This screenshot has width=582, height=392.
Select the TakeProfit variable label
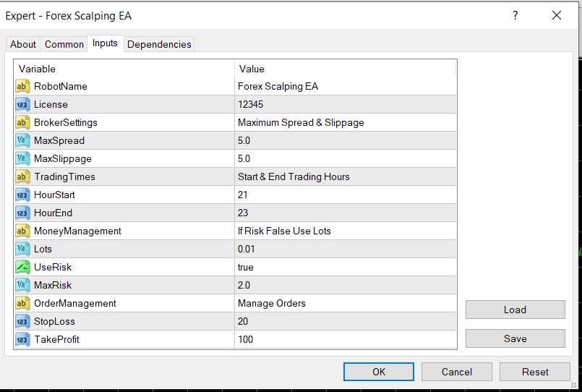click(57, 339)
